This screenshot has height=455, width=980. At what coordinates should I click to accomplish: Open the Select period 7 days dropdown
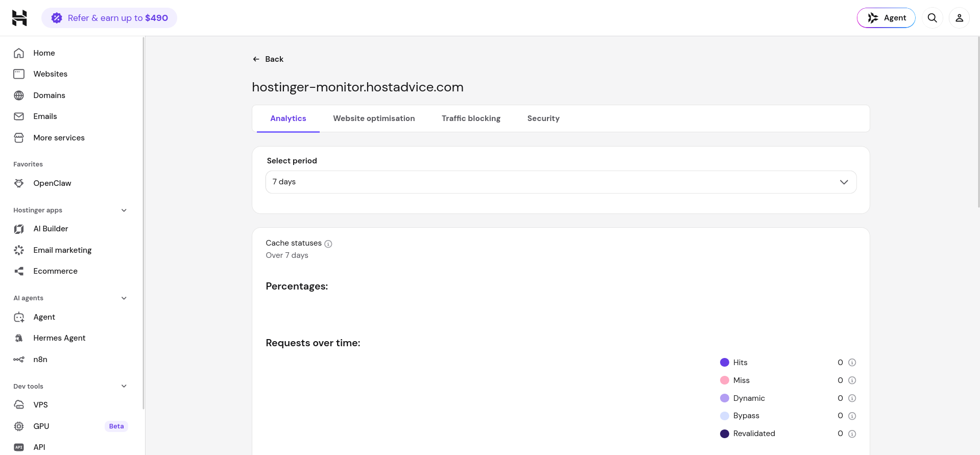point(561,182)
